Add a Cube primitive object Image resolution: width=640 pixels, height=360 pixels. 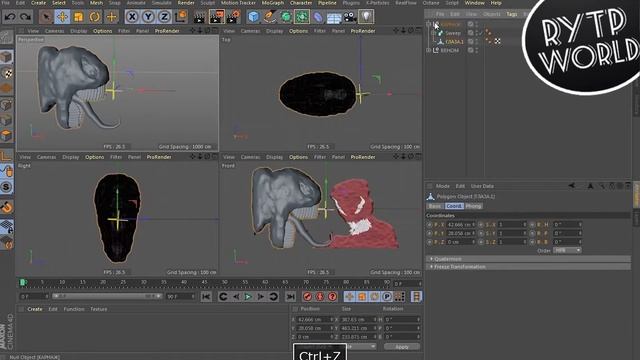click(x=253, y=17)
